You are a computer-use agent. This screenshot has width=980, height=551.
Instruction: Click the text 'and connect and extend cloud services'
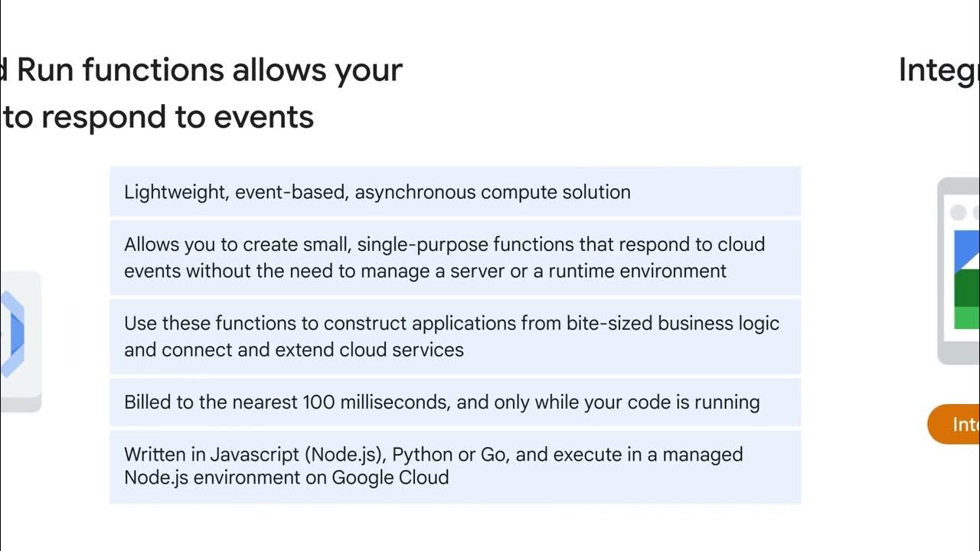click(x=294, y=350)
